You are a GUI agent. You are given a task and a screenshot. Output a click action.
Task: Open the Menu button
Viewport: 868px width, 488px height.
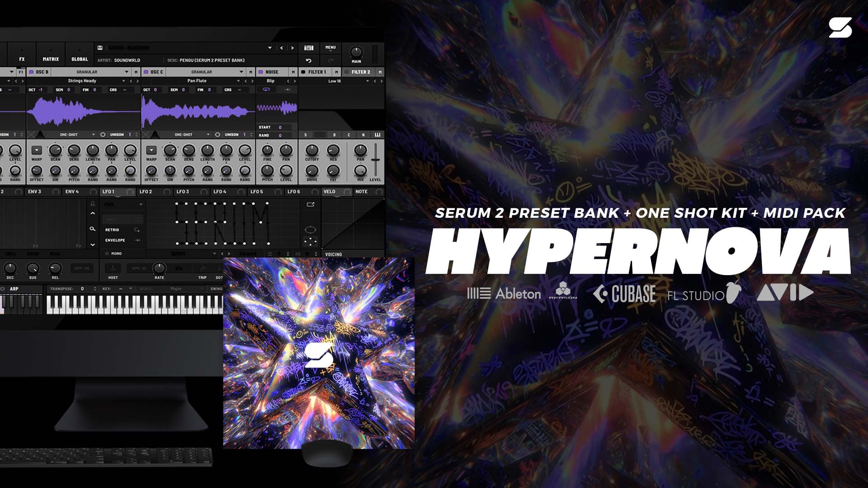tap(330, 47)
